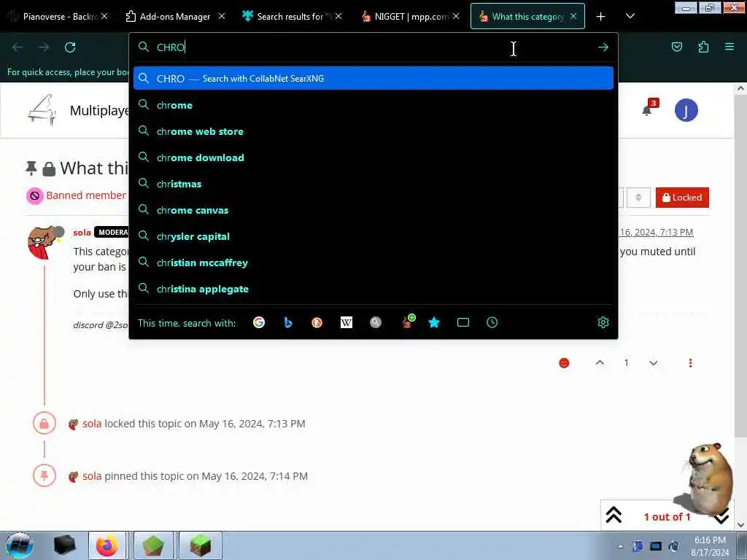Click the red Locked button
The height and width of the screenshot is (560, 747).
(x=682, y=198)
